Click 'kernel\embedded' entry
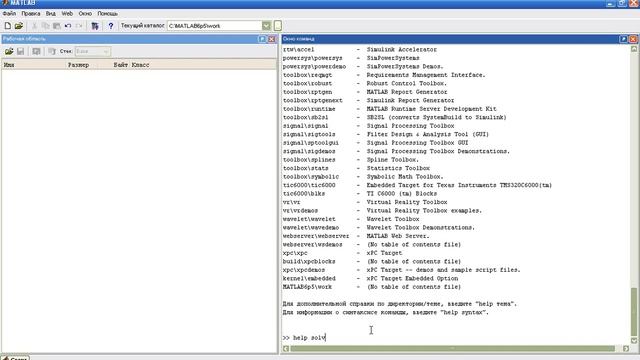The image size is (640, 360). click(309, 278)
